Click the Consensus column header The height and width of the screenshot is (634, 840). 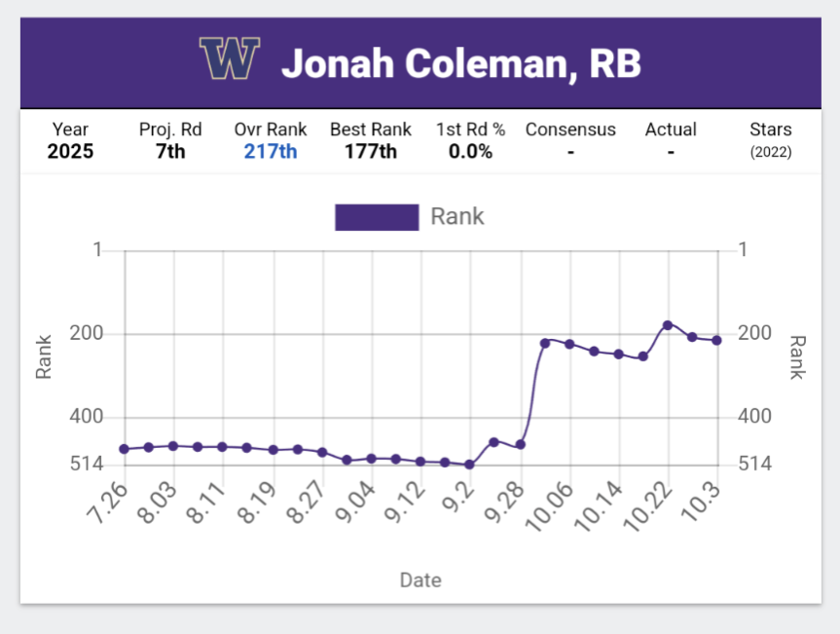click(570, 130)
